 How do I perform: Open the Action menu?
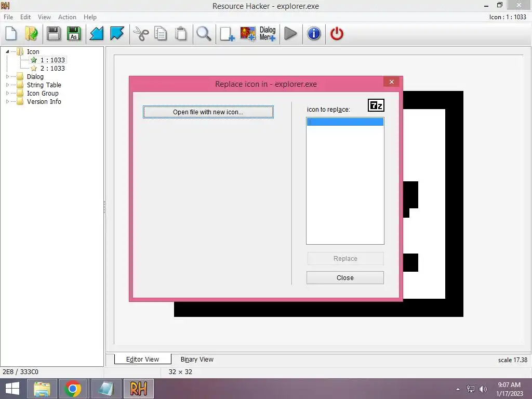67,17
